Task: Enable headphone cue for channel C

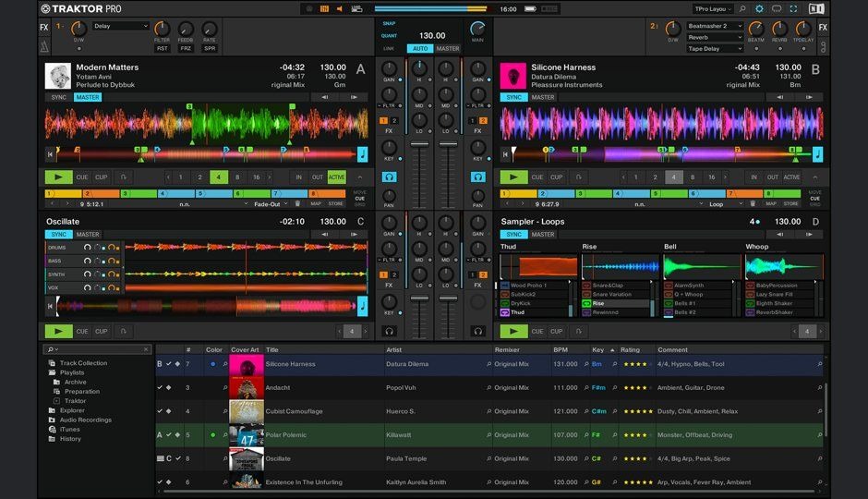Action: (x=389, y=331)
